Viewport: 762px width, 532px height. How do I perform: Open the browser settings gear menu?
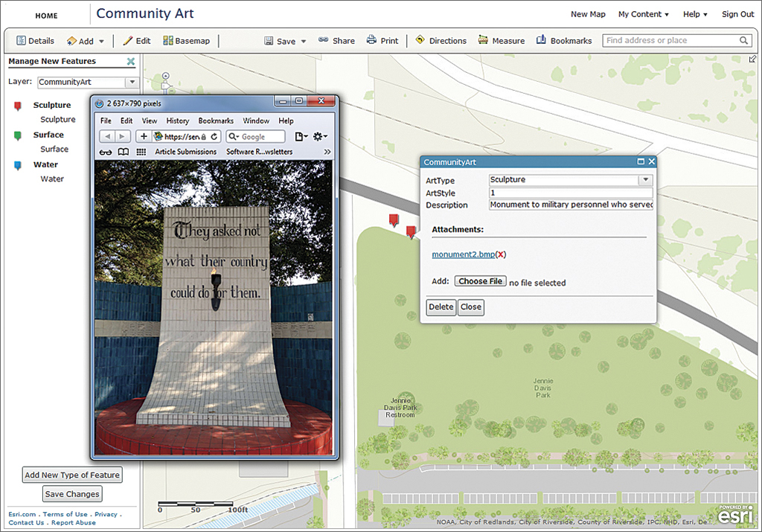320,136
